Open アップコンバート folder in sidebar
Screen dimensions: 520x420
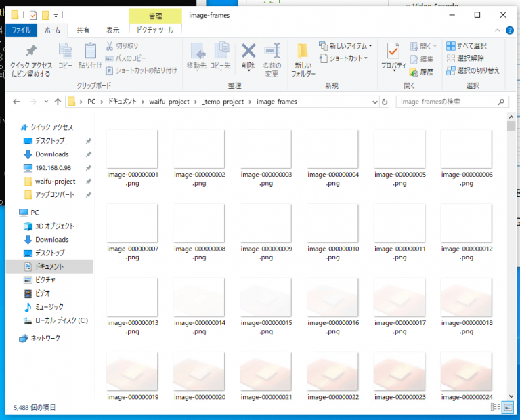point(55,194)
